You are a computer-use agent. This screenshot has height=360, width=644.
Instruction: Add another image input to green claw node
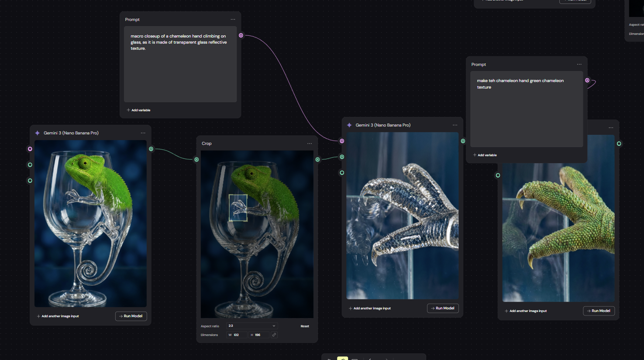526,311
